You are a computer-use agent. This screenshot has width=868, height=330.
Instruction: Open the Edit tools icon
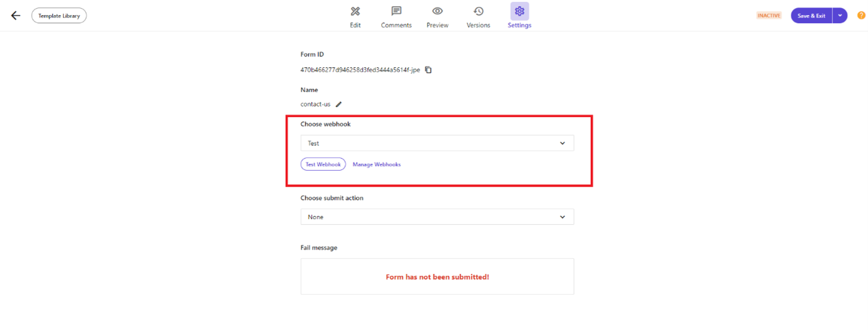click(x=355, y=11)
